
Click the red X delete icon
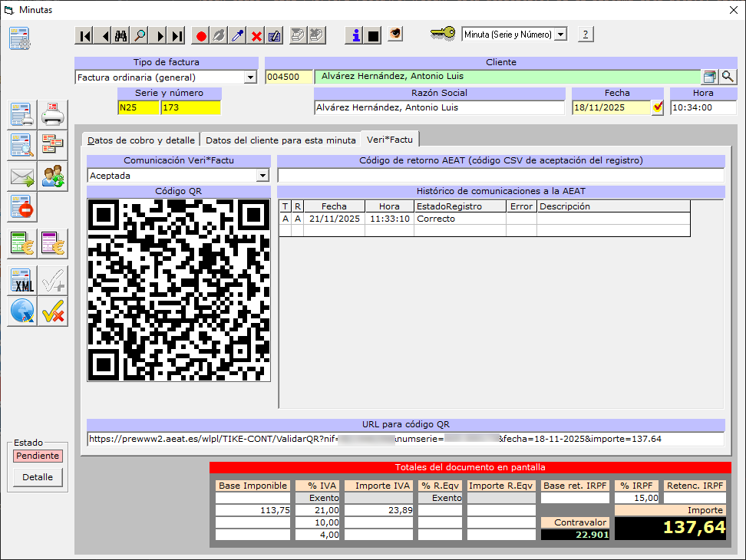click(x=256, y=35)
